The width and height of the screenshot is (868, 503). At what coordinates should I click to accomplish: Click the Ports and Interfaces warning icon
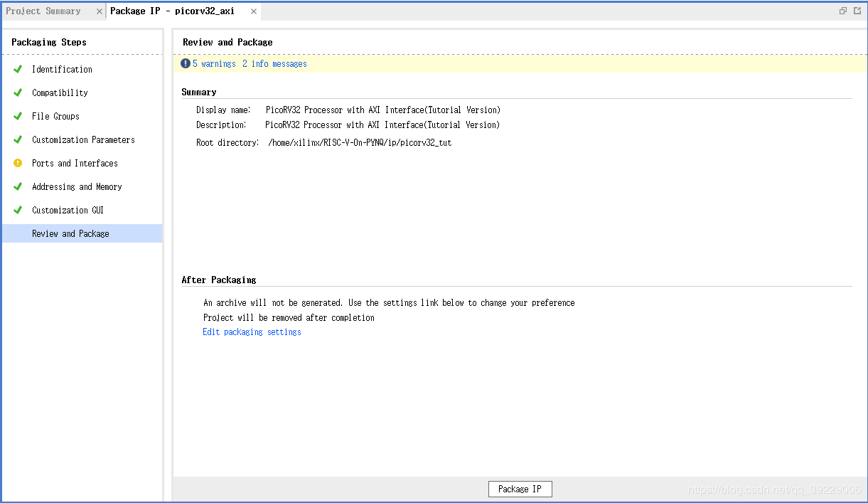[18, 163]
